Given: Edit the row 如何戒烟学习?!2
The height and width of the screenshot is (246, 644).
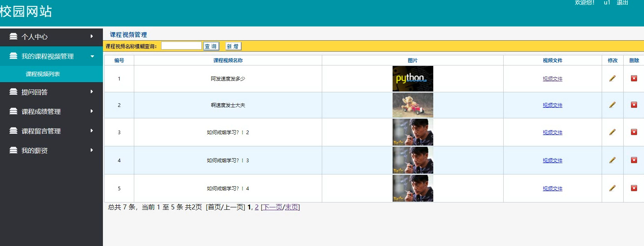Looking at the screenshot, I should click(x=612, y=132).
